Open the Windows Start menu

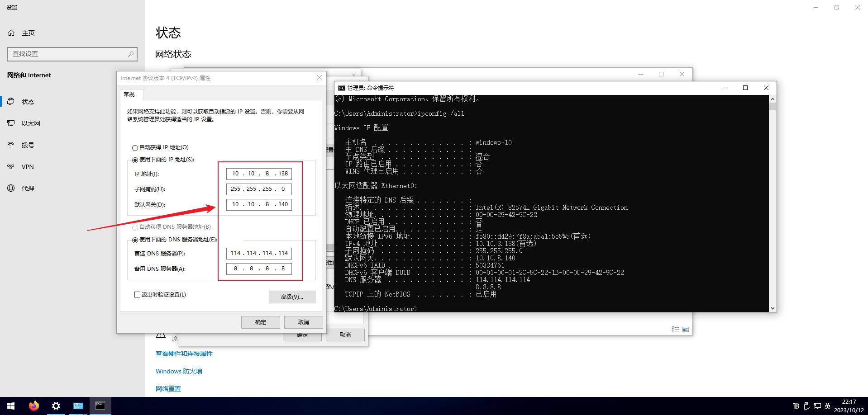click(11, 406)
